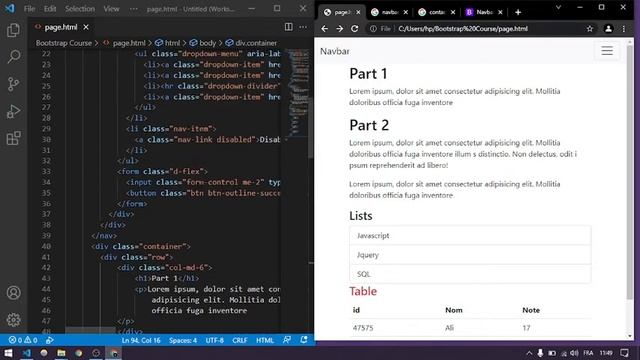The height and width of the screenshot is (360, 640).
Task: Switch to the second navbar browser tab
Action: (x=390, y=12)
